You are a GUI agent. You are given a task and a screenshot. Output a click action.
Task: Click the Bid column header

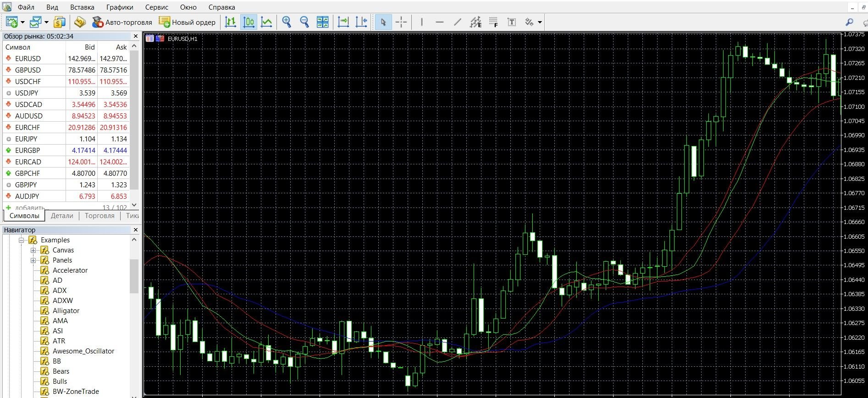pos(82,47)
